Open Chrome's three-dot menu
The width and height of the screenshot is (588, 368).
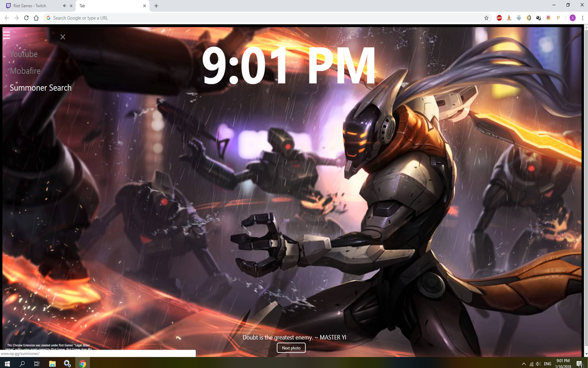pos(582,18)
